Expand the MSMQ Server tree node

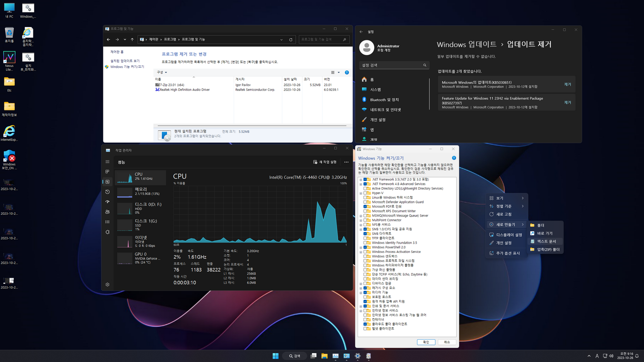361,216
